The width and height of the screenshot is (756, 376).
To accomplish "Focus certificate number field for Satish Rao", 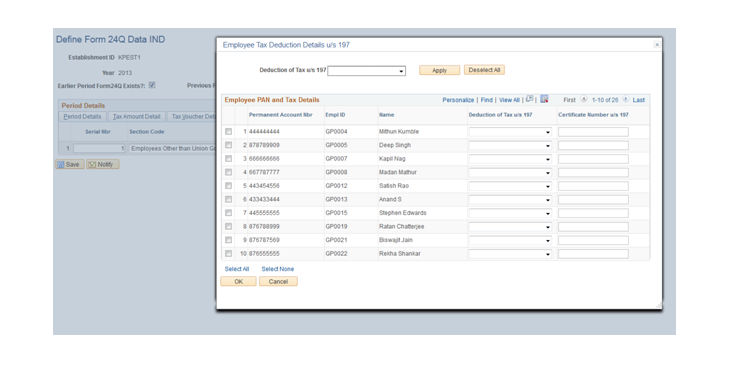I will (593, 186).
